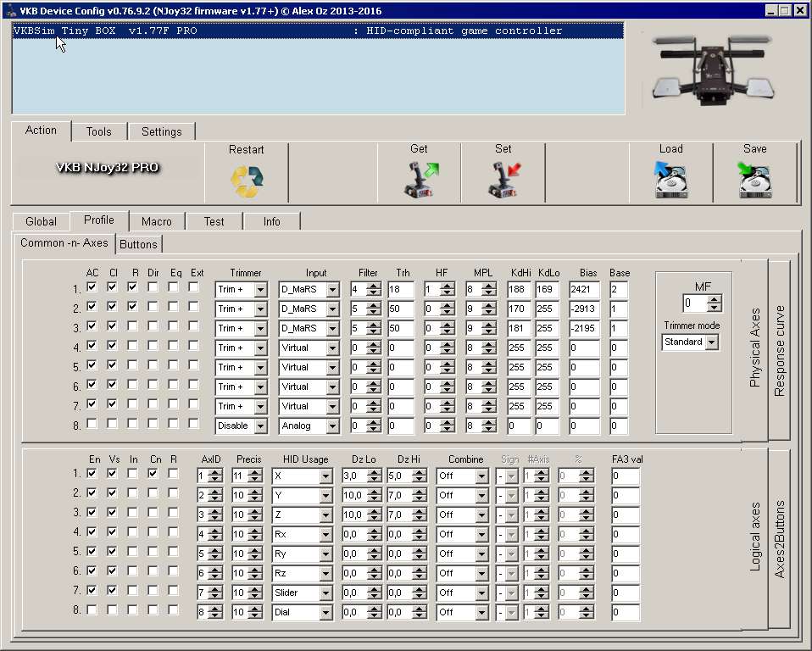The width and height of the screenshot is (812, 651).
Task: Open Input dropdown for physical axis 1
Action: (332, 290)
